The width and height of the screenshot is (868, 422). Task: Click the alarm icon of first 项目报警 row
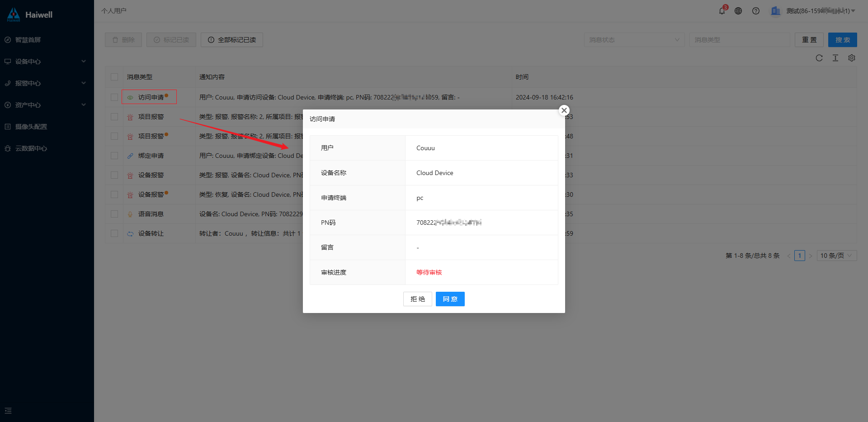130,117
